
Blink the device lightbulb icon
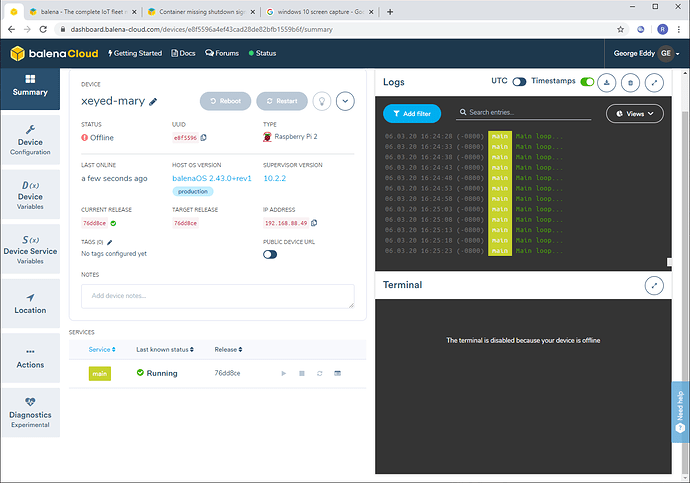(x=322, y=101)
